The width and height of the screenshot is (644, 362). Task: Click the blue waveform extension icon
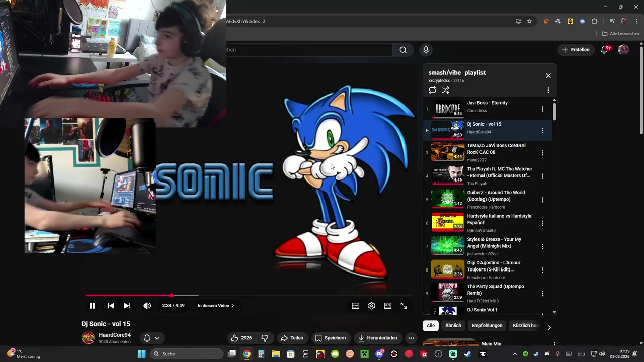(x=582, y=21)
